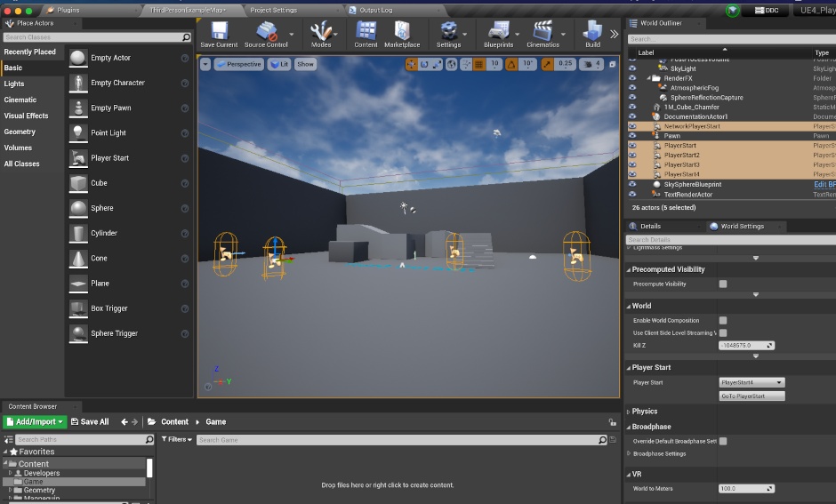
Task: Open the Perspective viewport type dropdown
Action: [x=239, y=64]
